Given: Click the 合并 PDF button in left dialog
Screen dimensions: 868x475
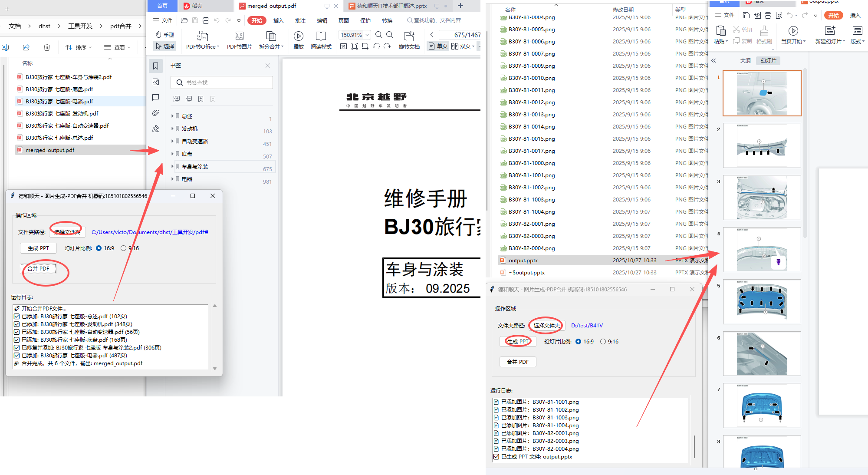Looking at the screenshot, I should [x=38, y=269].
